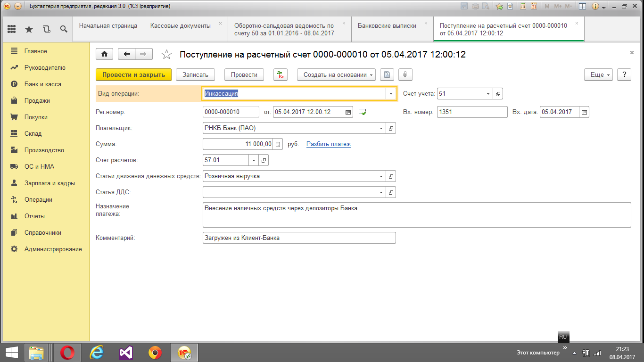The image size is (644, 362).
Task: Expand the Вид операции dropdown
Action: tap(391, 94)
